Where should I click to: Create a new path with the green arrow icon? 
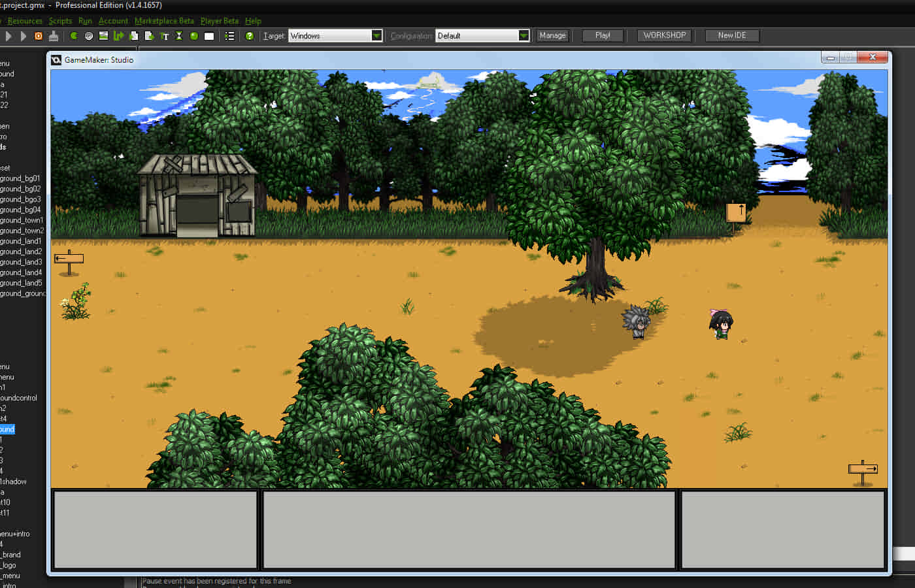119,36
